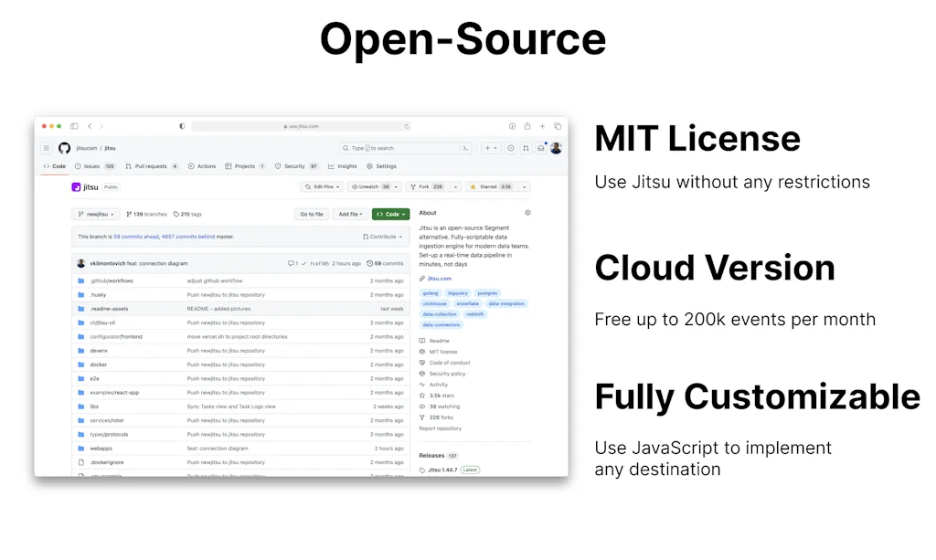Open the green Code dropdown
Screen dimensions: 936x560
pyautogui.click(x=390, y=214)
